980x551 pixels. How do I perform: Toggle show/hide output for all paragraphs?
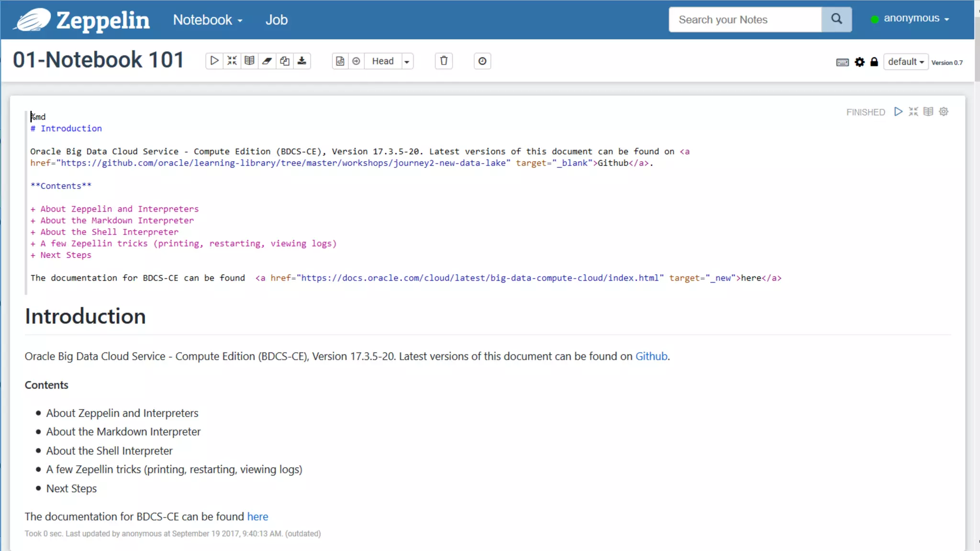[x=249, y=61]
